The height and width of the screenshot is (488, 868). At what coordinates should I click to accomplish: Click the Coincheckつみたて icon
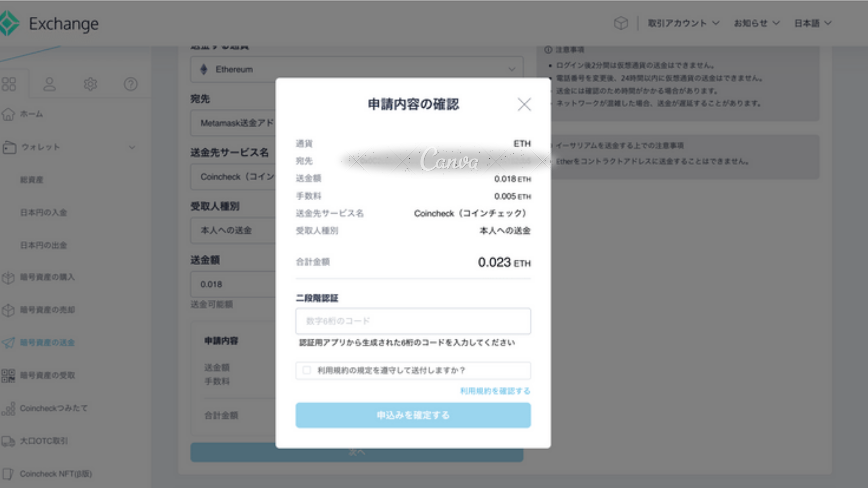[8, 408]
